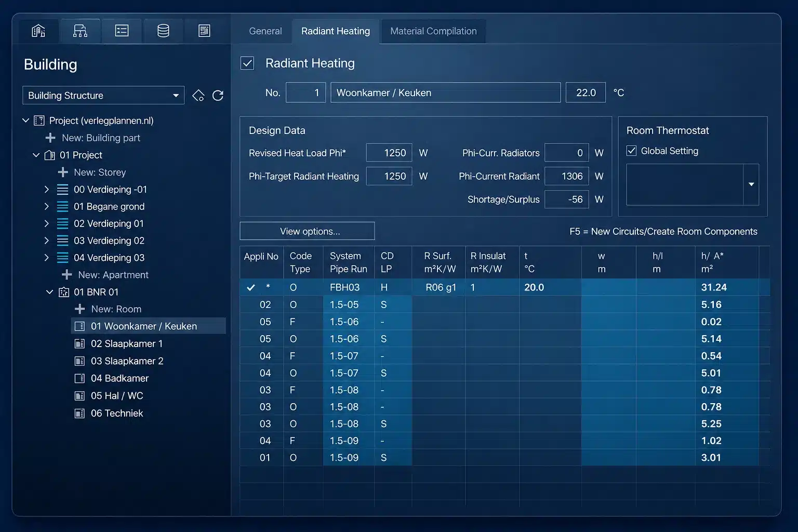The width and height of the screenshot is (798, 532).
Task: Click the room temperature field 22.0
Action: click(x=586, y=92)
